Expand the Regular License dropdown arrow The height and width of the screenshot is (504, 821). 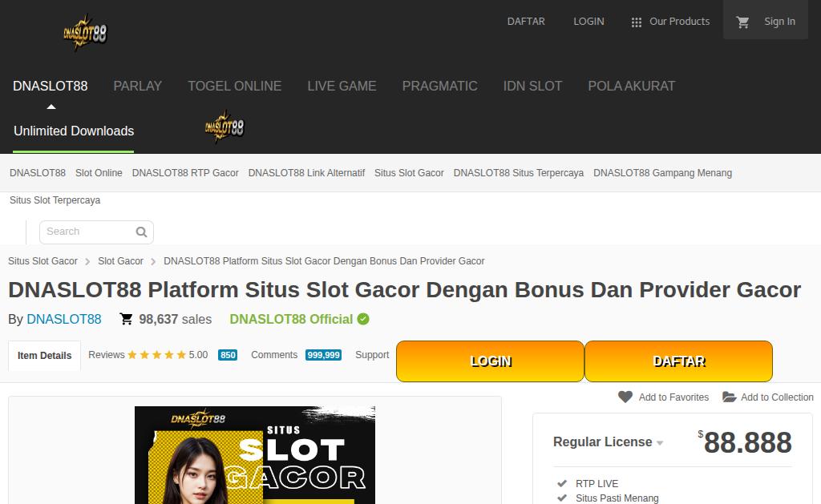[660, 443]
